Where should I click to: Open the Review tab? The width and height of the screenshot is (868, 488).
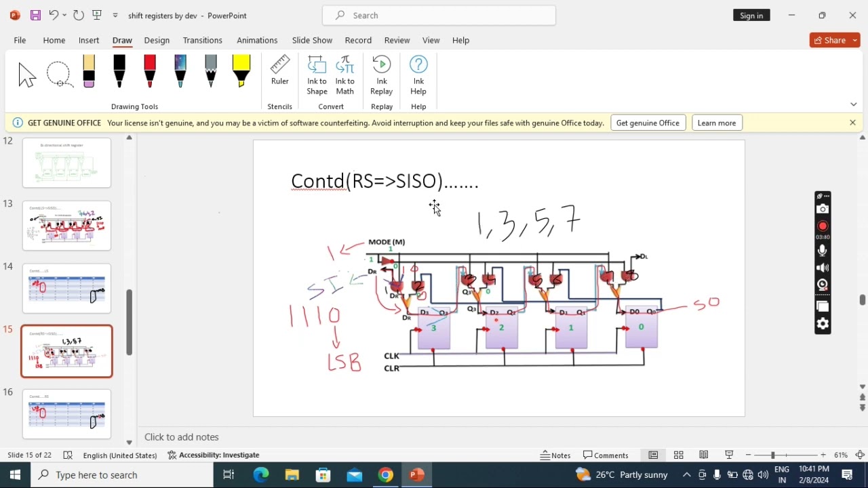coord(397,40)
